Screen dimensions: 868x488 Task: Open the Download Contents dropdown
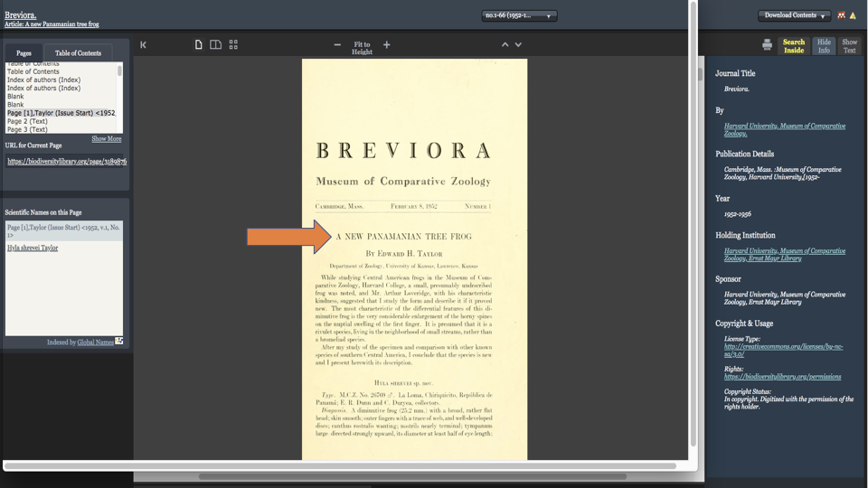click(x=795, y=15)
